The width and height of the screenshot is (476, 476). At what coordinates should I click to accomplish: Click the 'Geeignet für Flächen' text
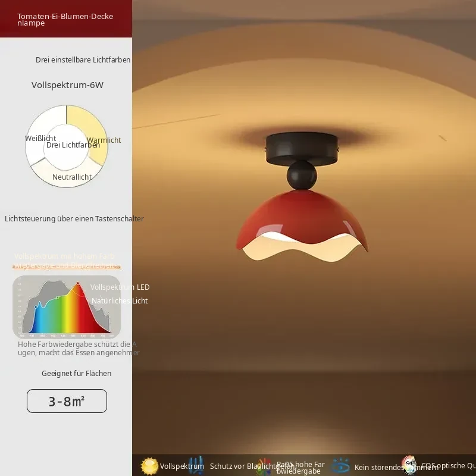pyautogui.click(x=77, y=374)
